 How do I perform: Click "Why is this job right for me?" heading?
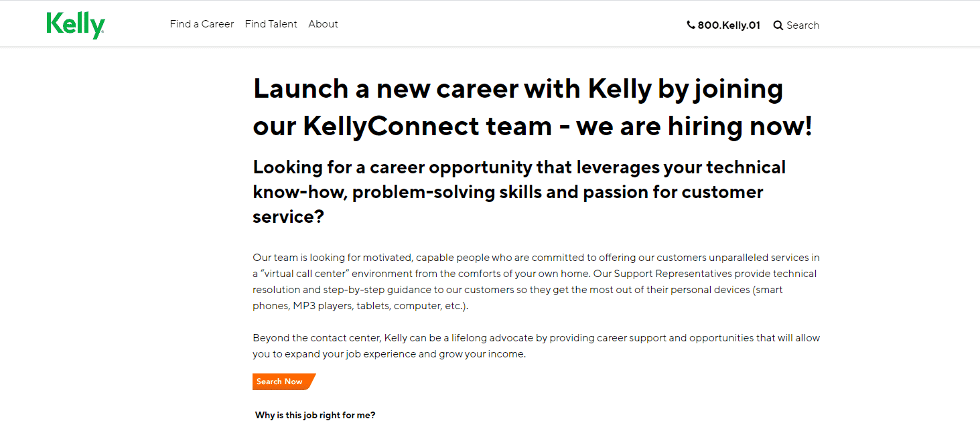click(x=315, y=415)
